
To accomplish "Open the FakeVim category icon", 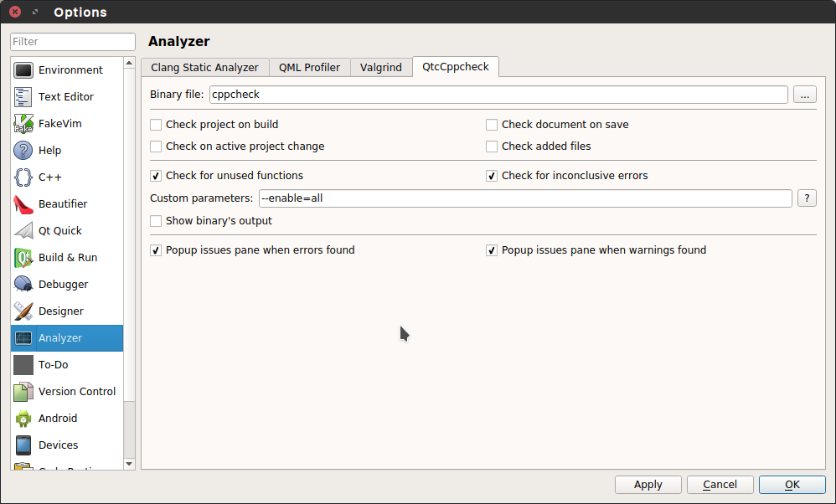I will tap(23, 124).
